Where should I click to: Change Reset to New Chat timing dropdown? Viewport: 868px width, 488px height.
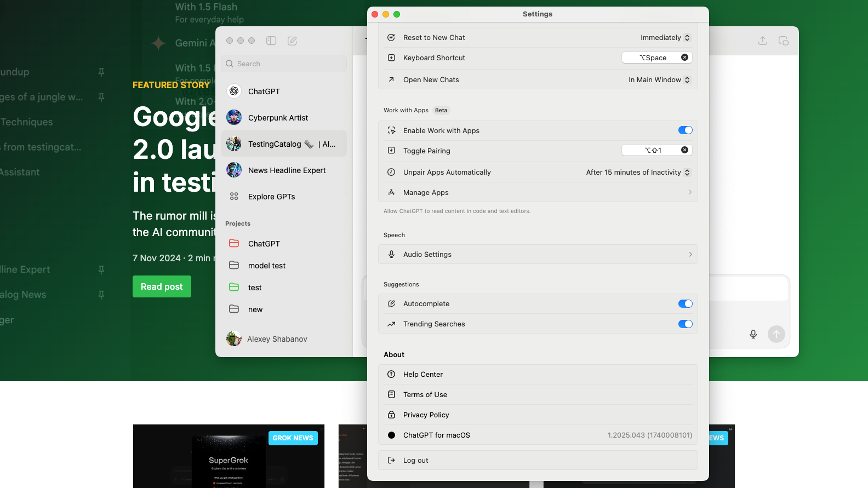[666, 38]
